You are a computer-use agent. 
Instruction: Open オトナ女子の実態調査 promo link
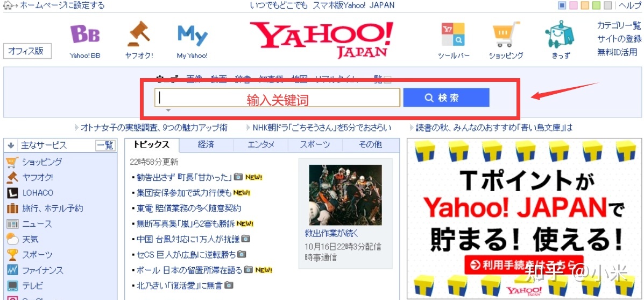[x=154, y=128]
